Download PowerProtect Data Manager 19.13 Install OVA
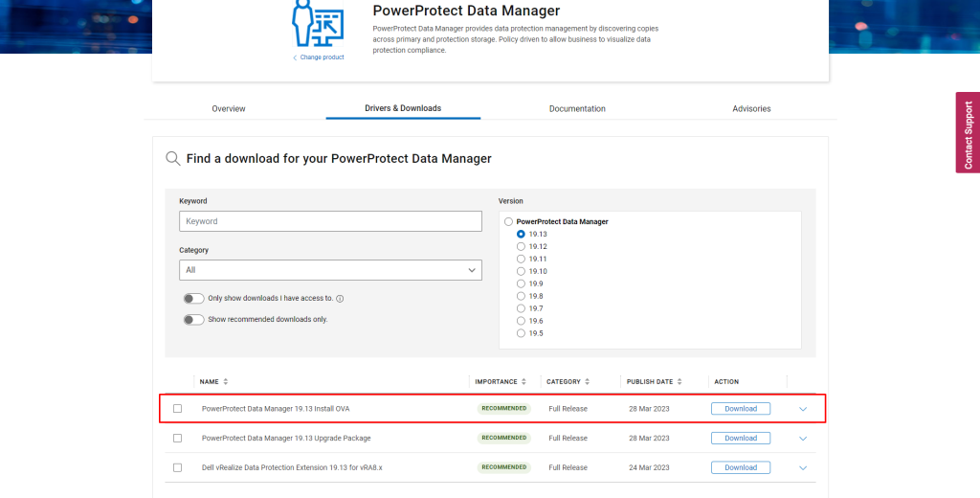The image size is (980, 498). click(x=740, y=409)
